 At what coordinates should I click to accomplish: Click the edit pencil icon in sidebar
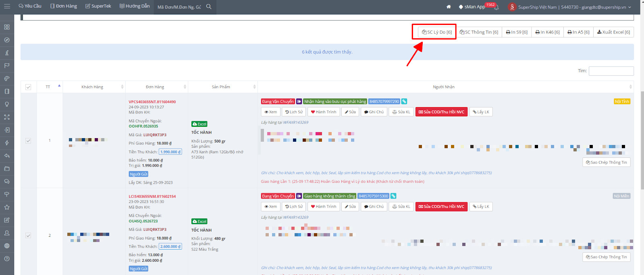7,220
